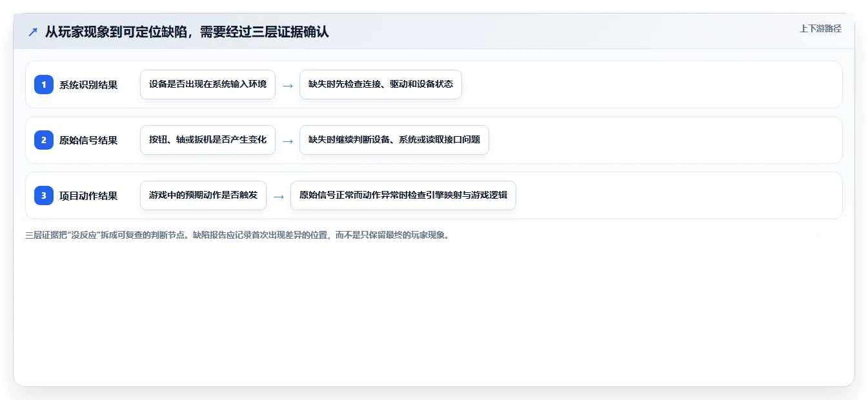
Task: Click the 原始信号正常而动作异常时检查引擎映射与游戏逻辑 box
Action: click(x=403, y=195)
